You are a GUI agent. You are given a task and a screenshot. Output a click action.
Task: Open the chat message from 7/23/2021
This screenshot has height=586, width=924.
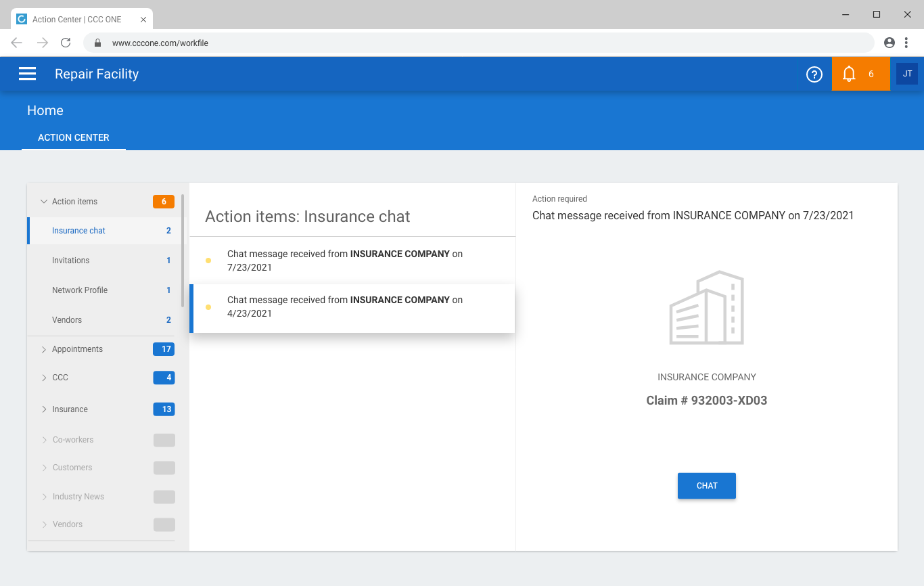coord(352,261)
